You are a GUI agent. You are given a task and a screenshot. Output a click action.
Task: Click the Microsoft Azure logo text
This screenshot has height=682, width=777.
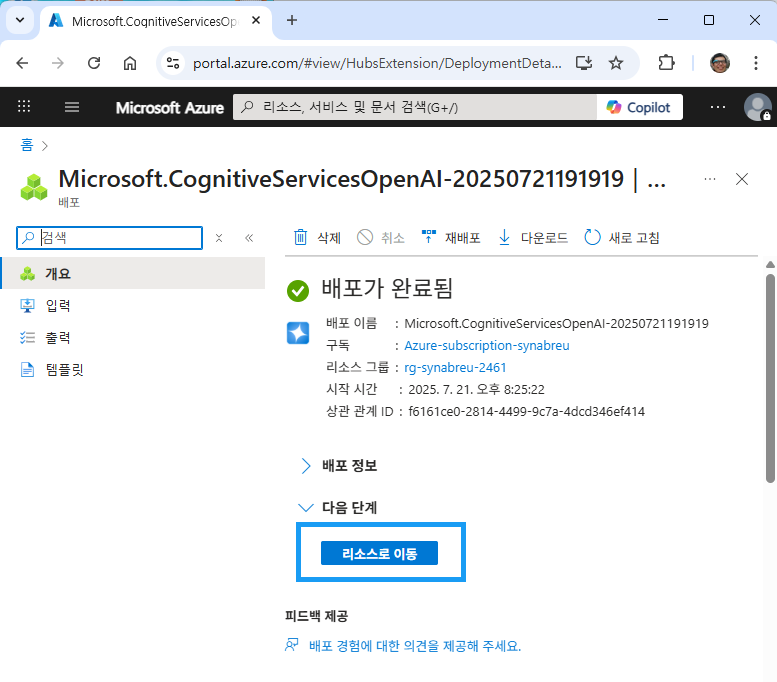[169, 108]
